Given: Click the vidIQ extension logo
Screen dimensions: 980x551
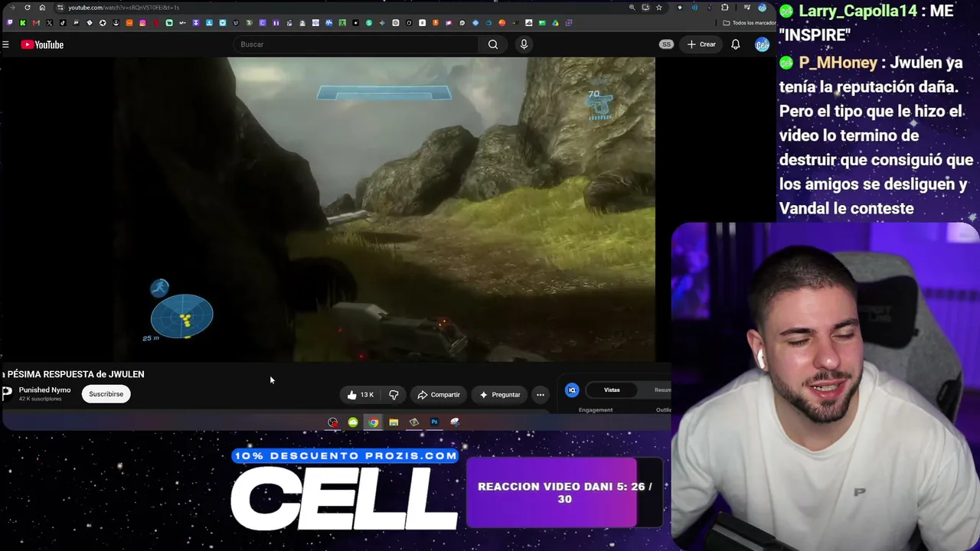Looking at the screenshot, I should click(572, 390).
